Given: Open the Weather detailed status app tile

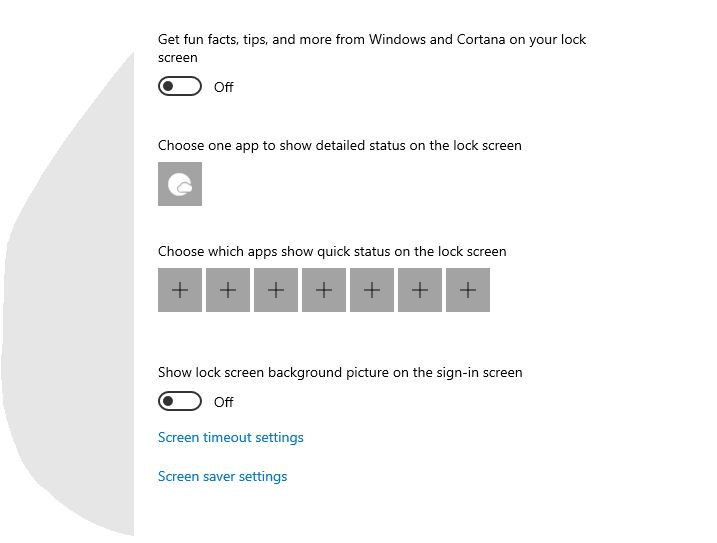Looking at the screenshot, I should (180, 184).
